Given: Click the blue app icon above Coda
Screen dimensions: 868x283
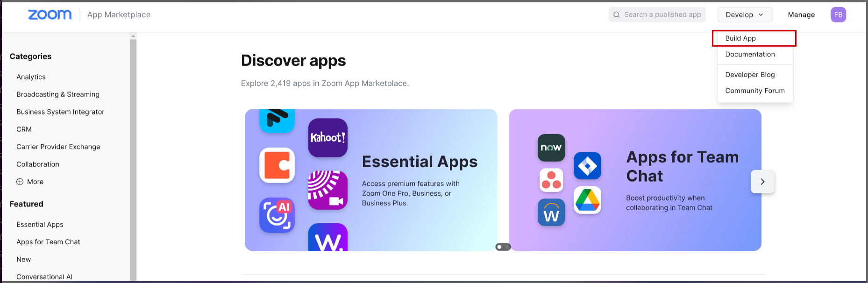Looking at the screenshot, I should click(x=277, y=120).
